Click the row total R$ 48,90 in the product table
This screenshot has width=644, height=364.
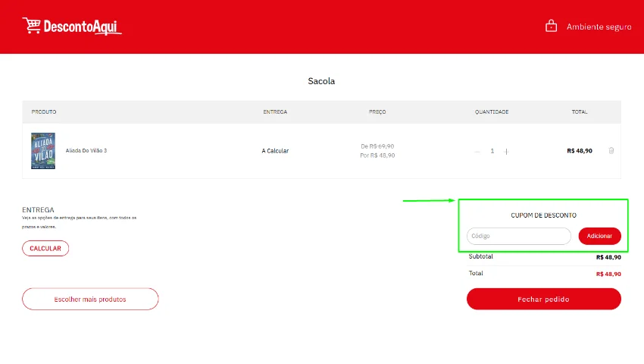580,151
